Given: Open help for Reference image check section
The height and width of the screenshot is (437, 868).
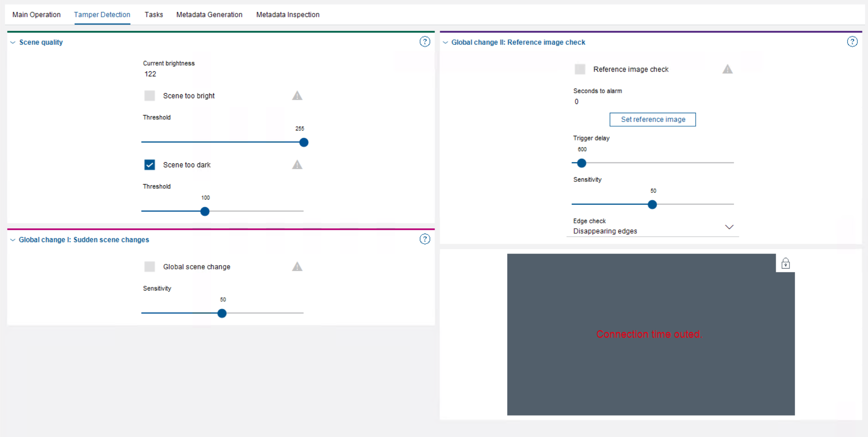Looking at the screenshot, I should tap(852, 42).
